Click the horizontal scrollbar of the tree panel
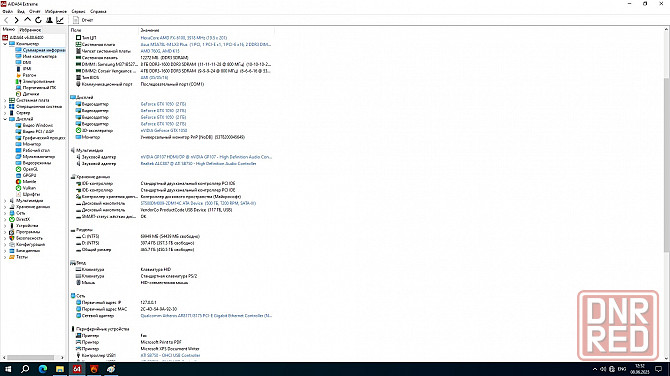 pyautogui.click(x=30, y=358)
